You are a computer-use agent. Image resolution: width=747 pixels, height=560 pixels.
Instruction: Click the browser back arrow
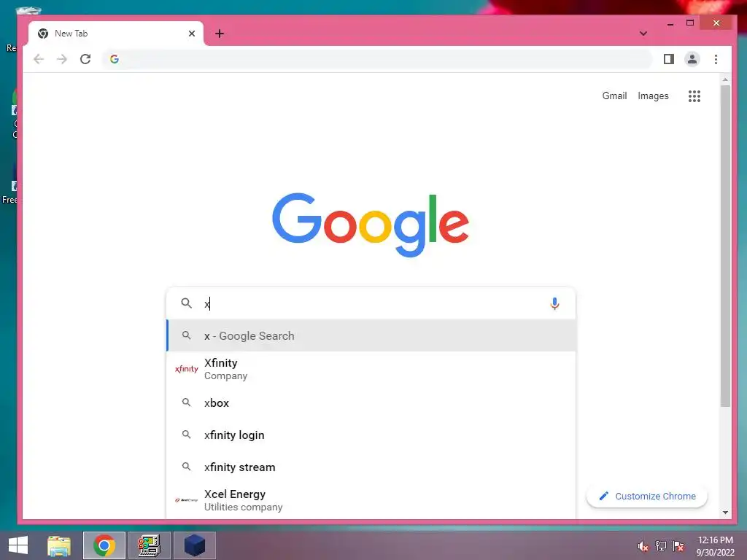pyautogui.click(x=39, y=59)
